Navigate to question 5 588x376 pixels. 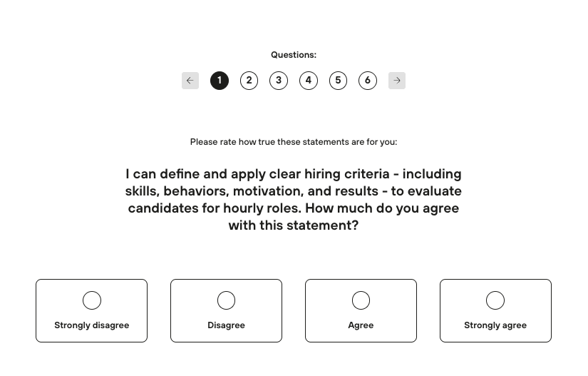pyautogui.click(x=338, y=81)
